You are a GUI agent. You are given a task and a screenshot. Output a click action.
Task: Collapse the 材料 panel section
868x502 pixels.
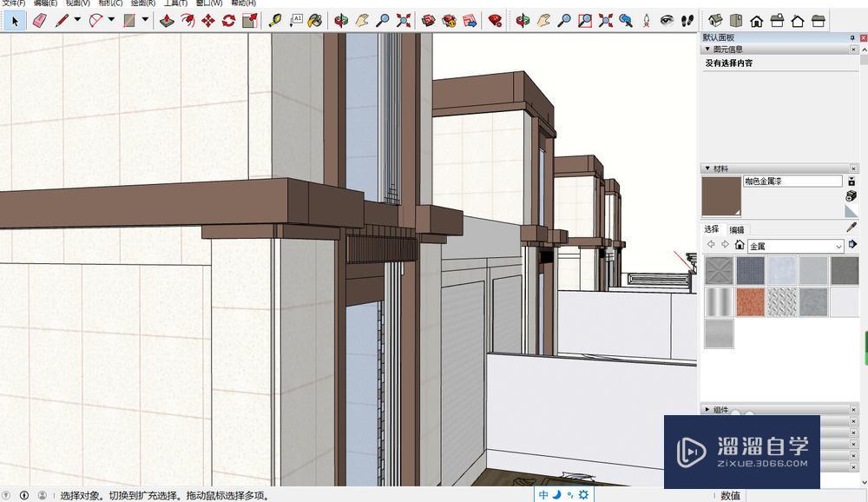[x=707, y=168]
